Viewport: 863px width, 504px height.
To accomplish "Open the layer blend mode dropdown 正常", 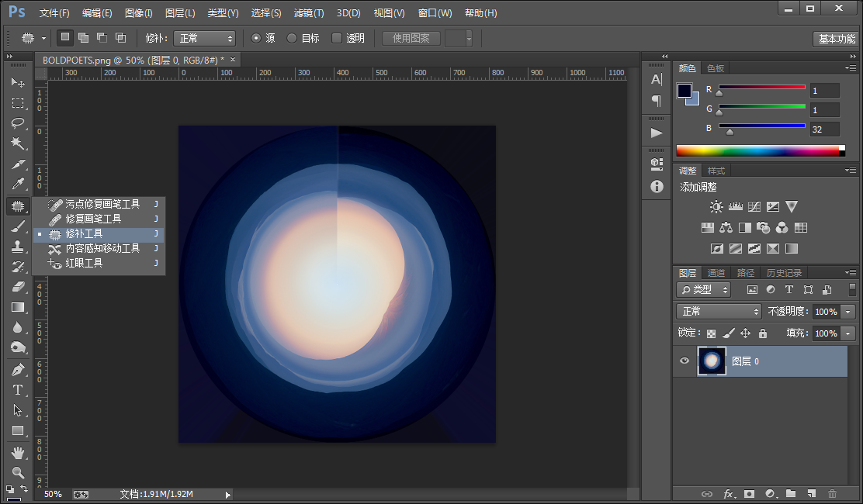I will pos(718,312).
